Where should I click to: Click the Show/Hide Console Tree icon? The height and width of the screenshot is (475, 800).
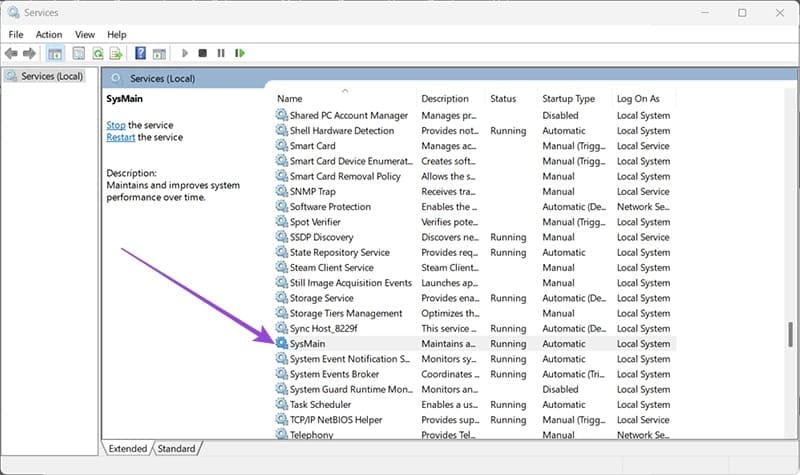pyautogui.click(x=55, y=53)
